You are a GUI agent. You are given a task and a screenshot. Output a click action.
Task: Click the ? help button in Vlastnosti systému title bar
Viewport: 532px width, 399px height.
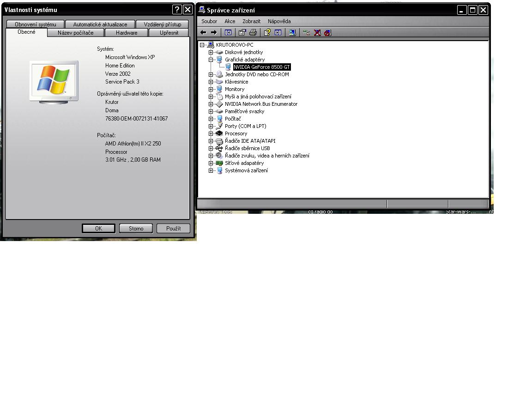click(177, 10)
